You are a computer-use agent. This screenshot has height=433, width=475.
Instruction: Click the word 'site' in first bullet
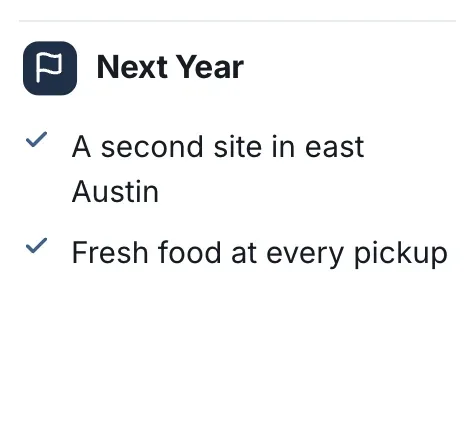(x=238, y=147)
